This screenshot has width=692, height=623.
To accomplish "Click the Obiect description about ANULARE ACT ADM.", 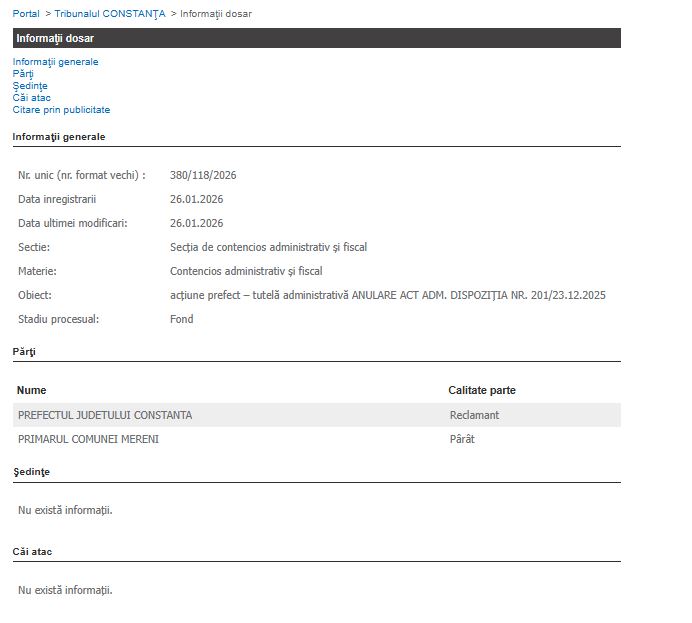I will (x=388, y=295).
